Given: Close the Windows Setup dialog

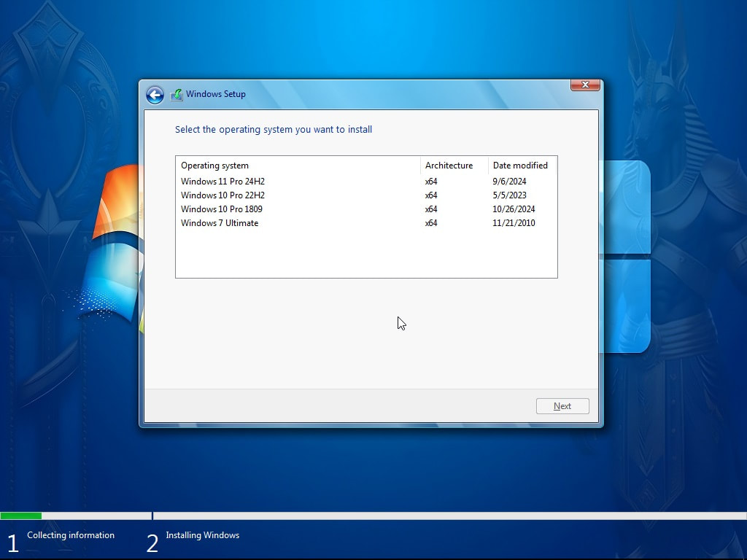Looking at the screenshot, I should [x=585, y=85].
